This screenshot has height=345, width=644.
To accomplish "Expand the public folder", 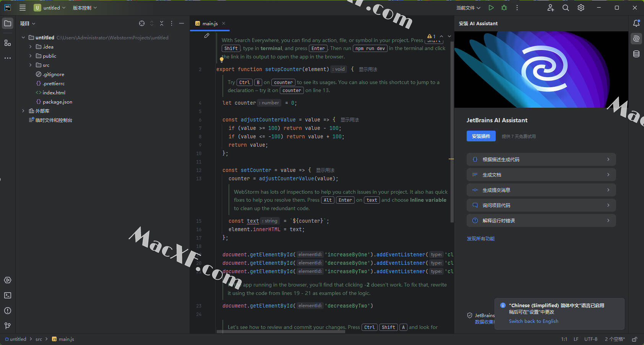I will coord(31,56).
